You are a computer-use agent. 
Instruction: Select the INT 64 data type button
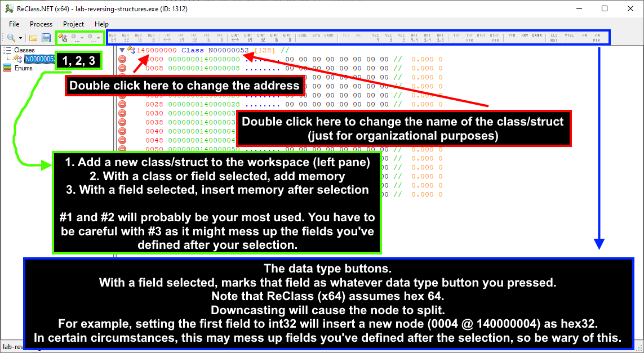(x=181, y=38)
